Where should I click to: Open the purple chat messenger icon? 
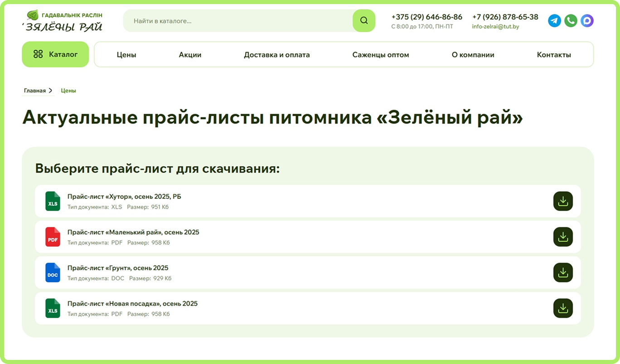coord(587,21)
